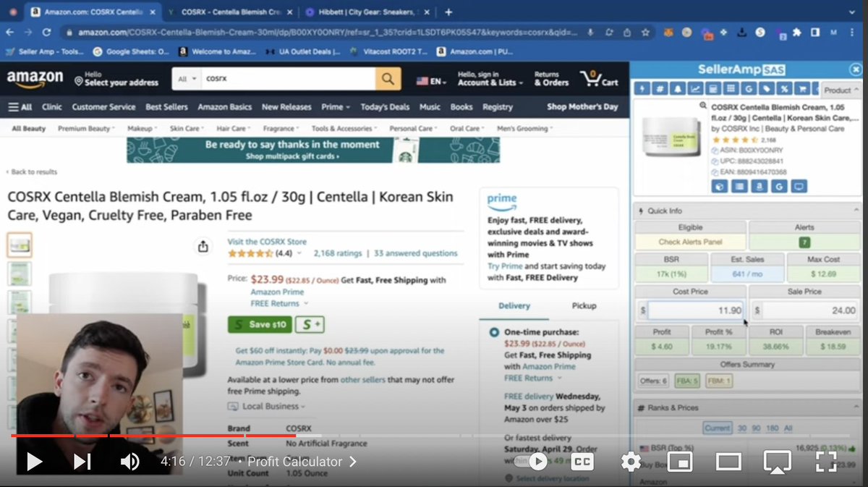
Task: Open the Amazon Cart icon
Action: 599,79
